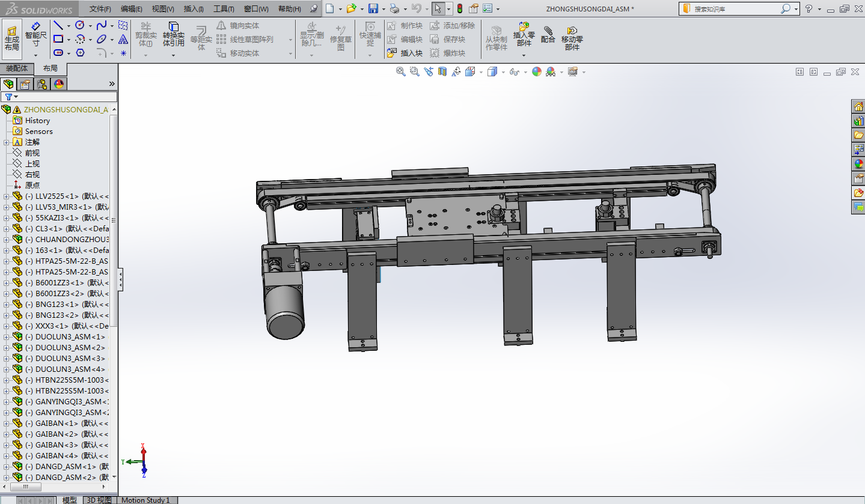Toggle the select arrow cursor tool
Image resolution: width=865 pixels, height=504 pixels.
tap(438, 8)
